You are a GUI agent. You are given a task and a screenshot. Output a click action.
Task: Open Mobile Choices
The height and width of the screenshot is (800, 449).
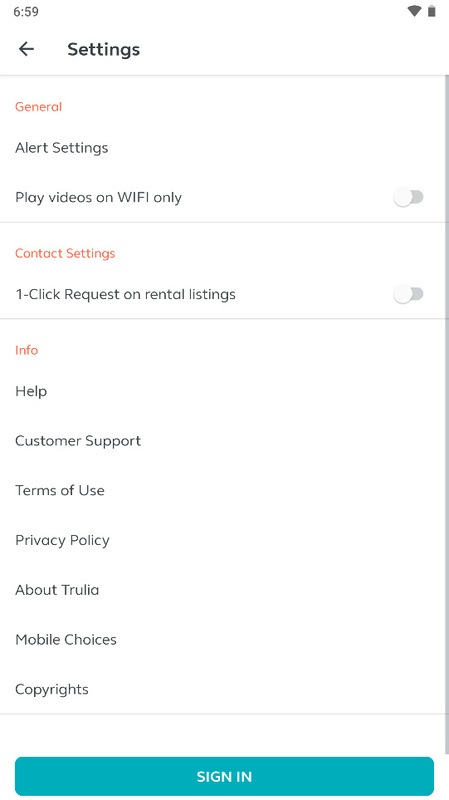(x=223, y=639)
